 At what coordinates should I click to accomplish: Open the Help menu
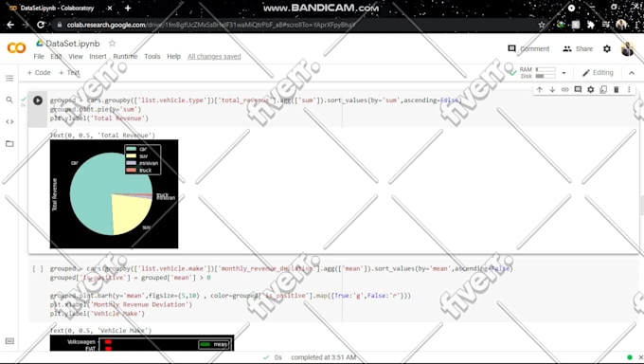(173, 56)
